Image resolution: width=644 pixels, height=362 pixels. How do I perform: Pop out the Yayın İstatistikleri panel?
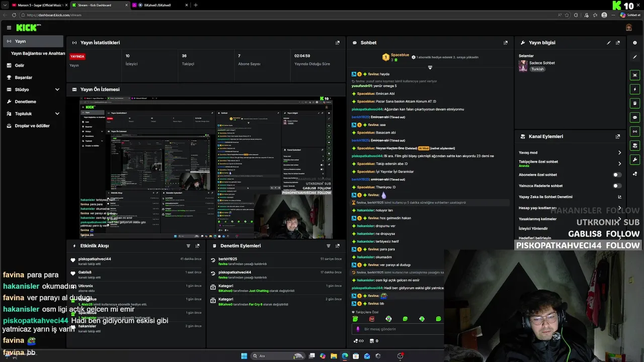(x=338, y=43)
